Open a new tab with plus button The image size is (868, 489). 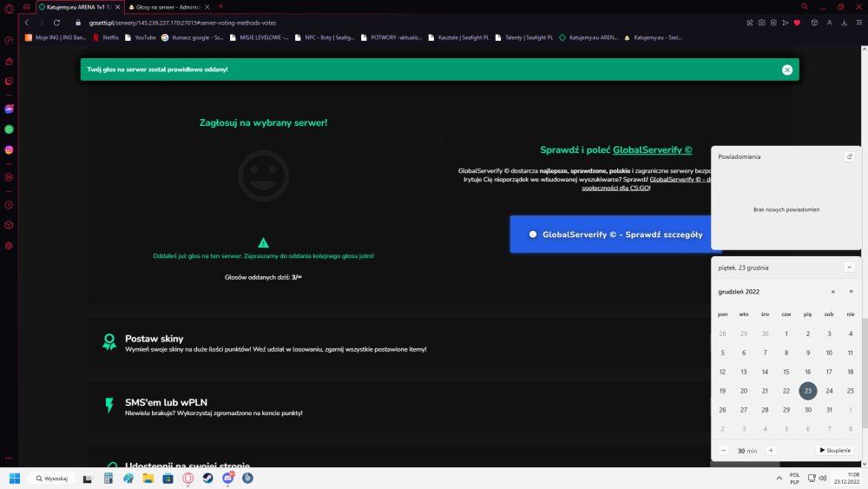[x=220, y=7]
